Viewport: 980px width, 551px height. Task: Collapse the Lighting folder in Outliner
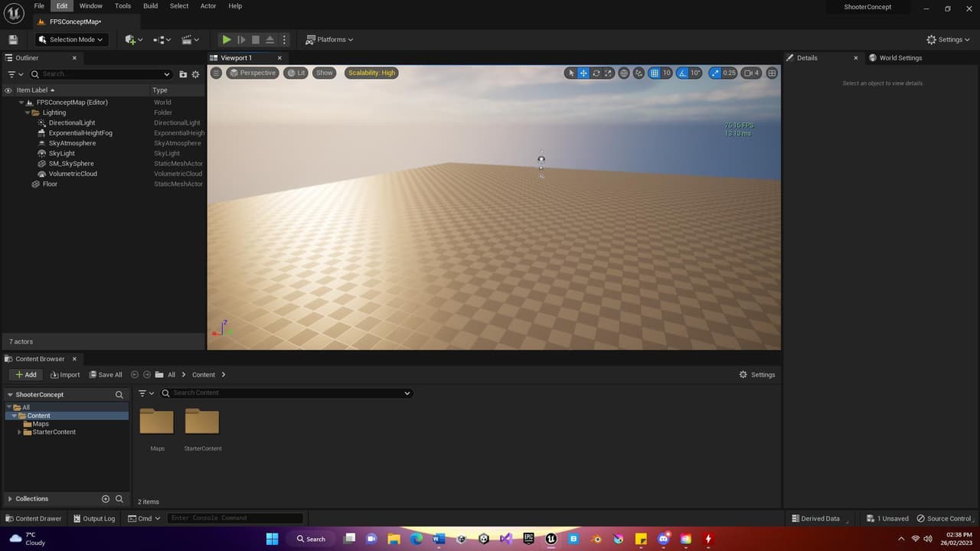tap(28, 112)
